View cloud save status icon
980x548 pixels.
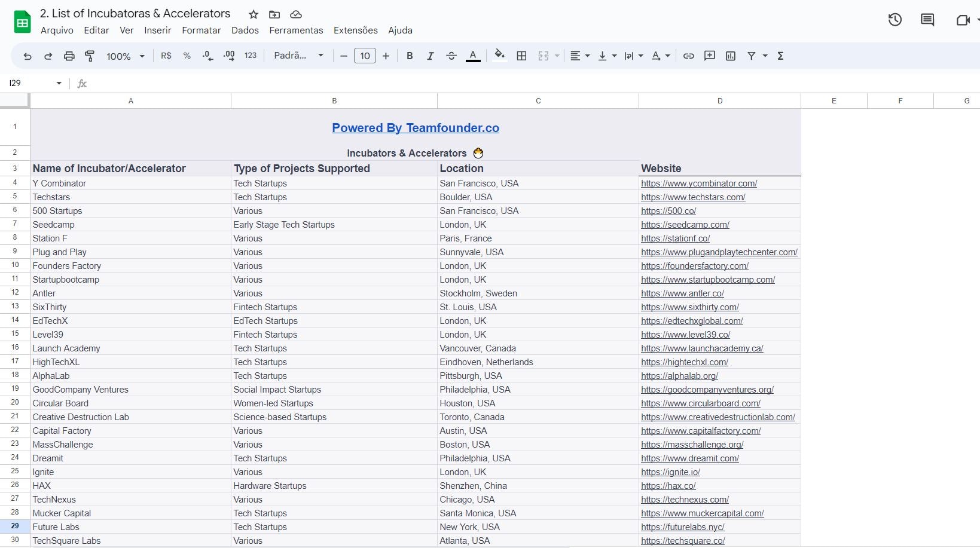[x=295, y=14]
